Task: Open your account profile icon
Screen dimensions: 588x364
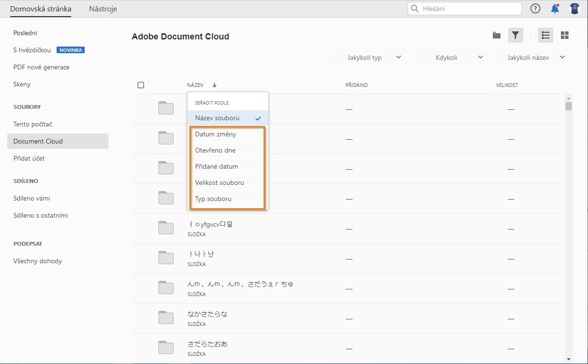Action: 574,8
